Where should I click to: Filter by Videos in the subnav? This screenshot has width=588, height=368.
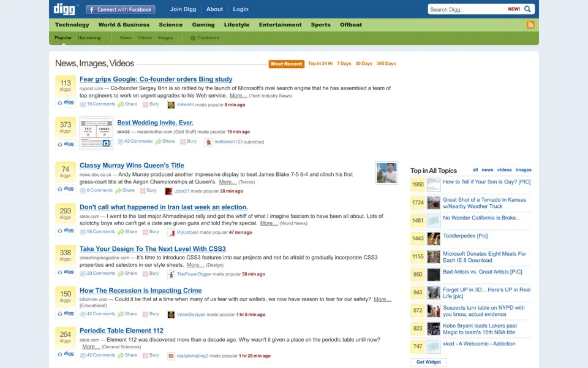(x=145, y=38)
